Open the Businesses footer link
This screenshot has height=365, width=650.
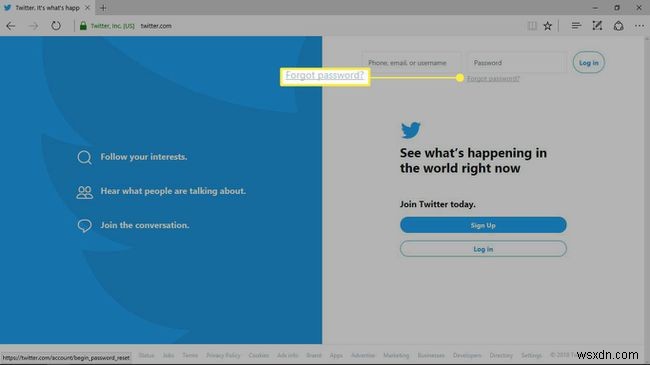pos(431,355)
